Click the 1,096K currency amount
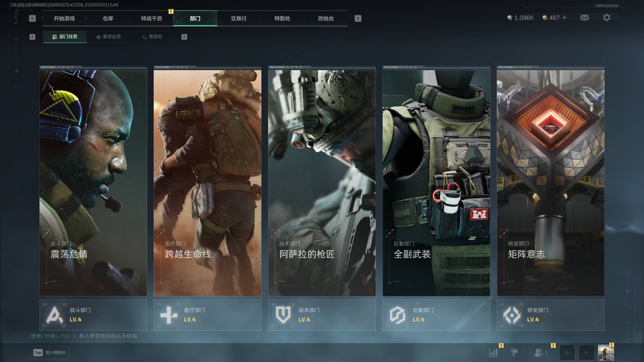The image size is (644, 362). 524,18
